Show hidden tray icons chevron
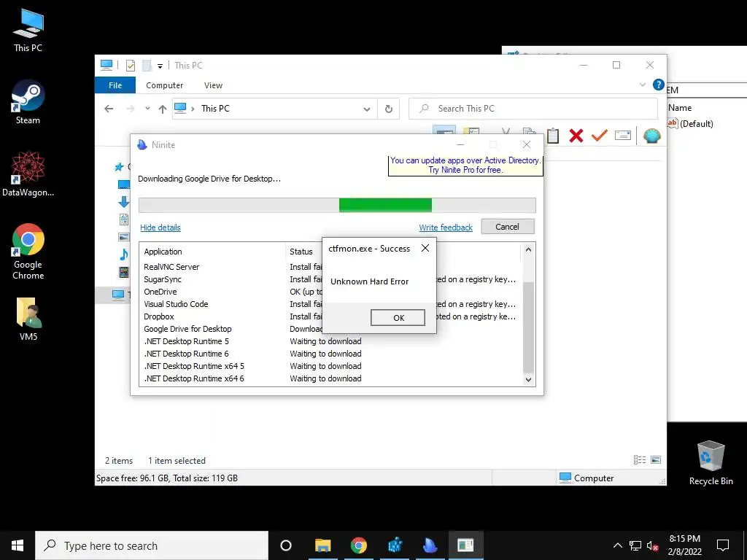Image resolution: width=747 pixels, height=560 pixels. pos(617,545)
